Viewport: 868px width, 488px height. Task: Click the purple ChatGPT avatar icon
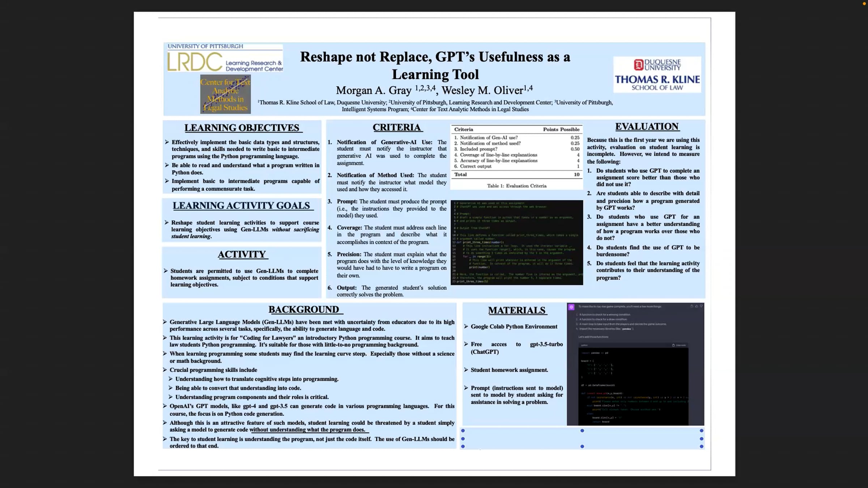571,307
